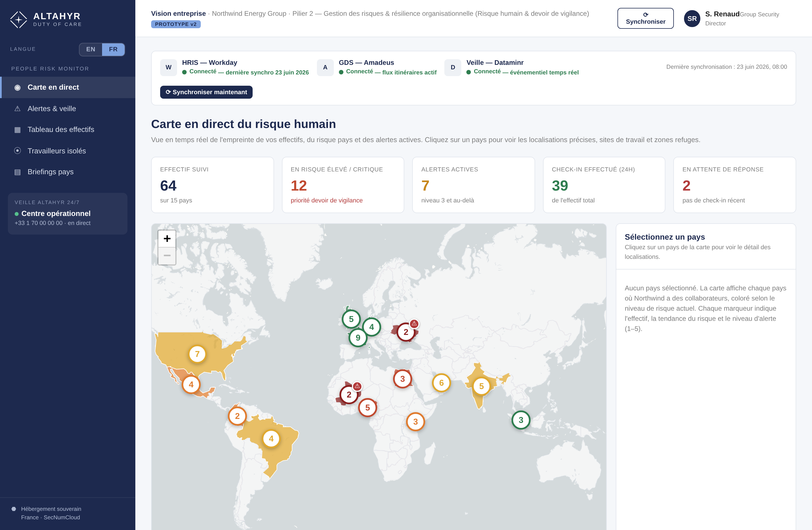Zoom in on the map with plus

(167, 238)
